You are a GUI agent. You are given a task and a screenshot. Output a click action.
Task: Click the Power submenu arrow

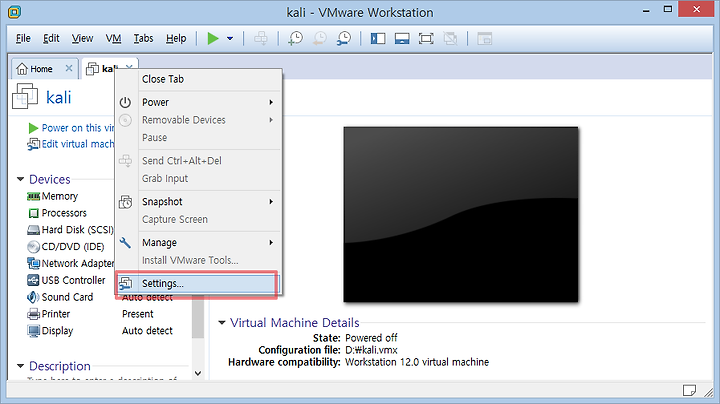[x=271, y=102]
